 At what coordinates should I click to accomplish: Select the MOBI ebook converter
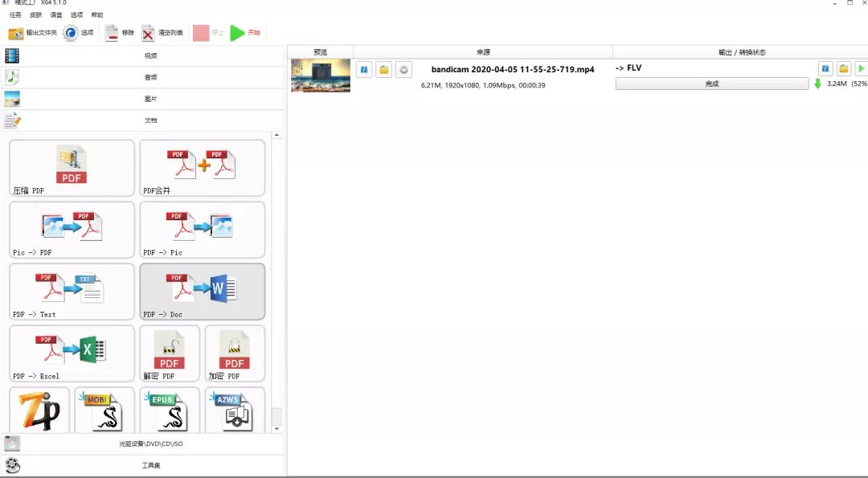pos(104,410)
